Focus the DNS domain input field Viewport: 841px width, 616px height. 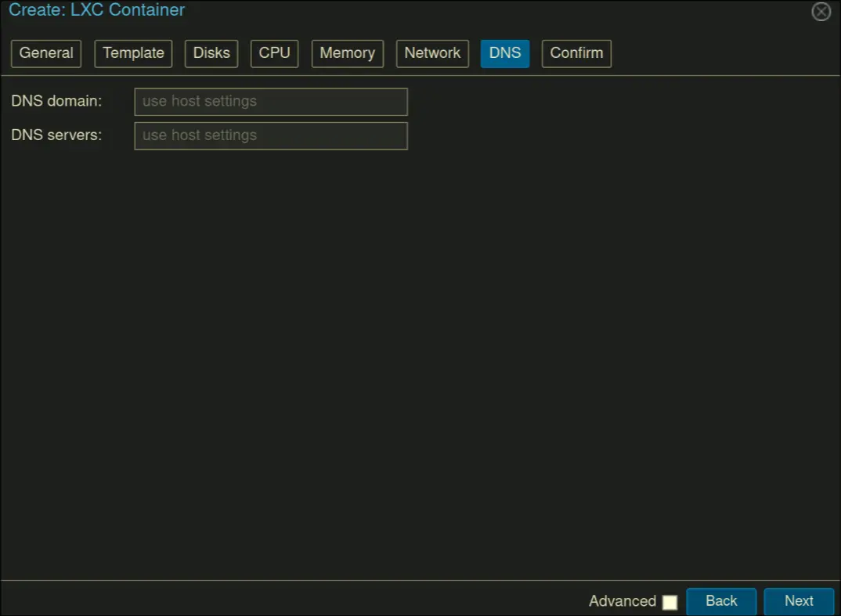pyautogui.click(x=271, y=102)
